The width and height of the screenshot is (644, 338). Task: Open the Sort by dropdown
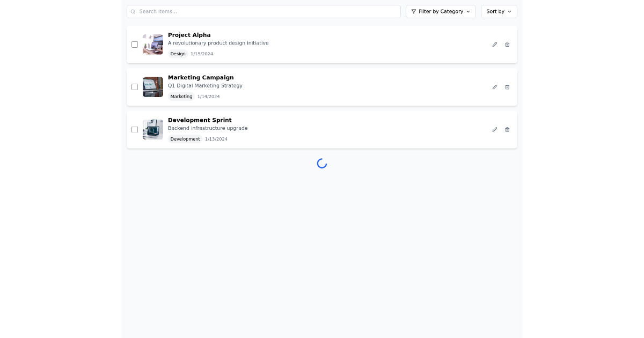click(x=499, y=11)
